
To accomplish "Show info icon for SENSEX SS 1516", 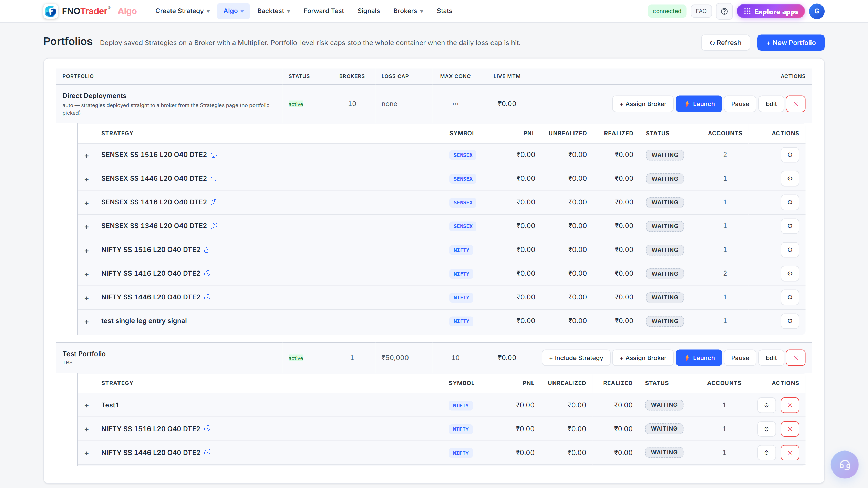I will coord(214,155).
